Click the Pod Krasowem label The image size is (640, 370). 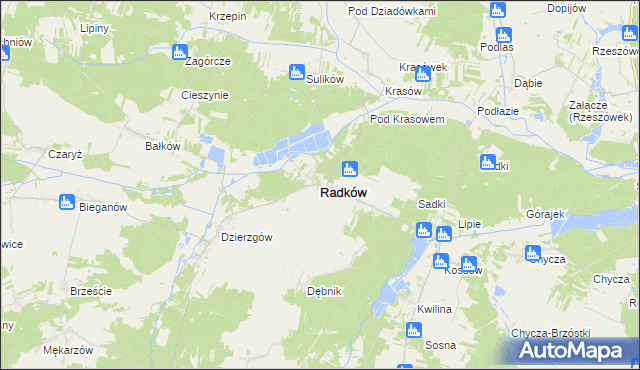point(407,119)
